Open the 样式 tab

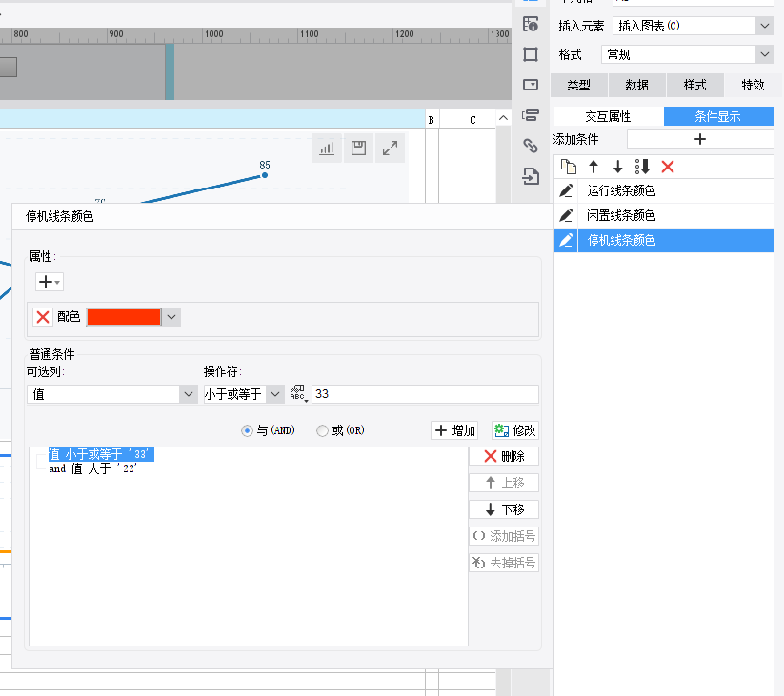click(x=694, y=85)
